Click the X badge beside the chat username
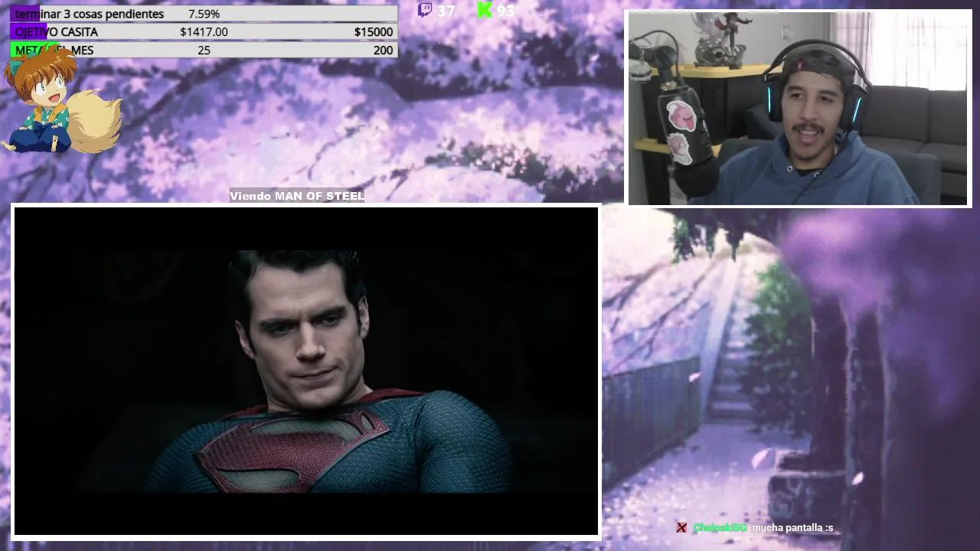The image size is (980, 551). [x=681, y=527]
